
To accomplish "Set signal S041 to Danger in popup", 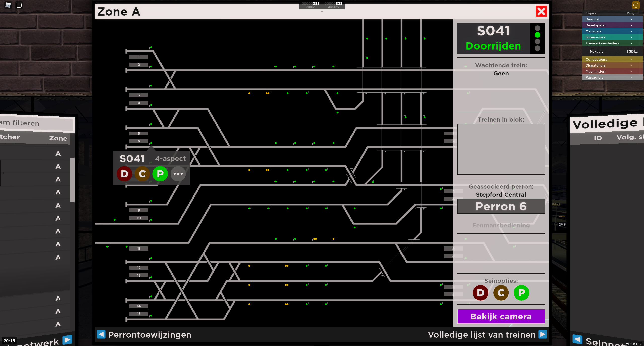I will pyautogui.click(x=124, y=174).
